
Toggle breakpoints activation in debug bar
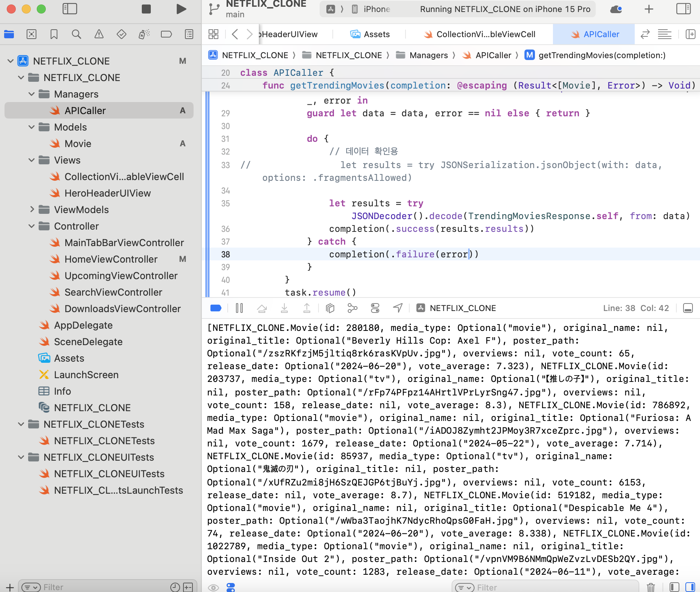tap(216, 308)
